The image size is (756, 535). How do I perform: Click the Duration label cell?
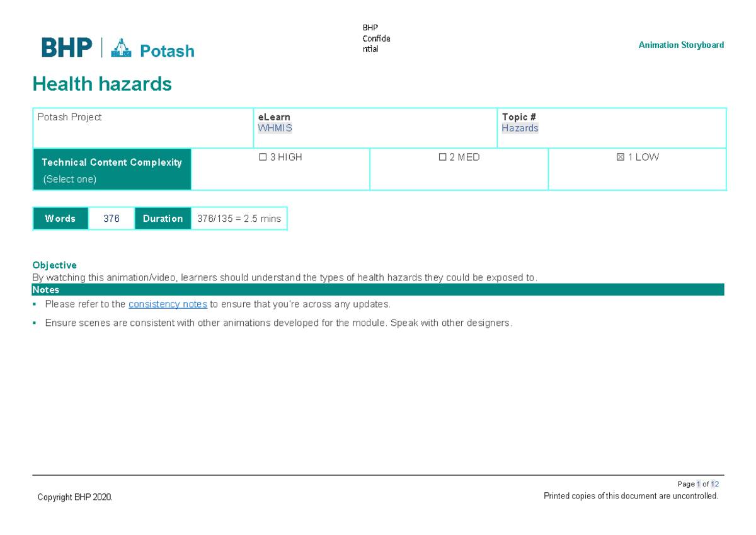(163, 219)
